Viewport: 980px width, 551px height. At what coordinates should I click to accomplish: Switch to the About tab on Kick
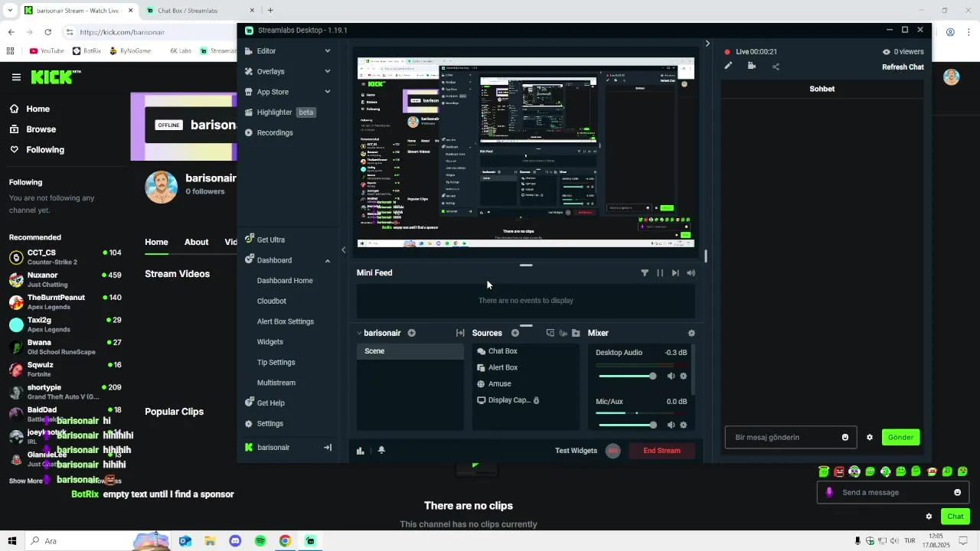pos(196,242)
